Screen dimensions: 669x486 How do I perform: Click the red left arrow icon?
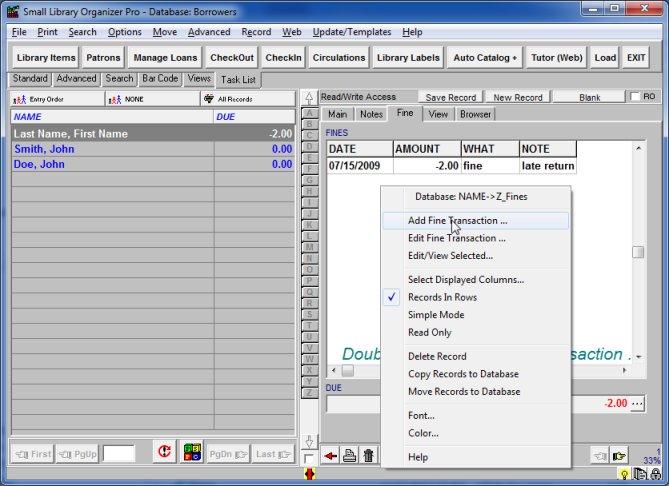coord(330,456)
